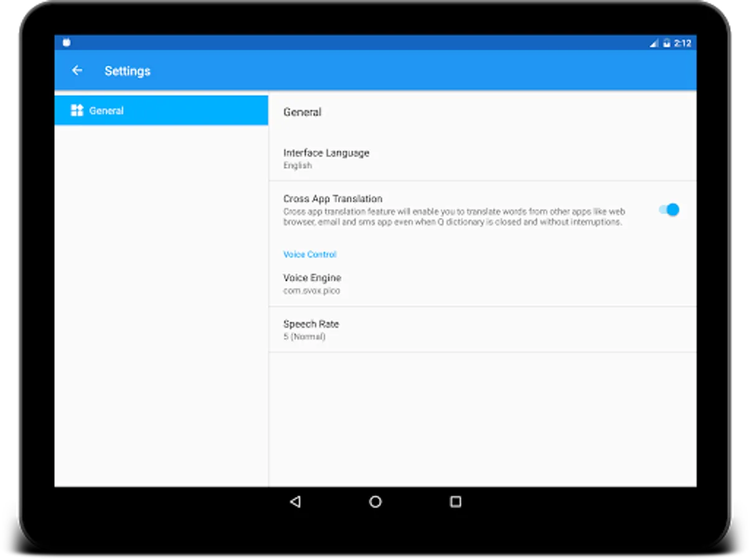
Task: Check the battery icon in status bar
Action: pyautogui.click(x=667, y=43)
